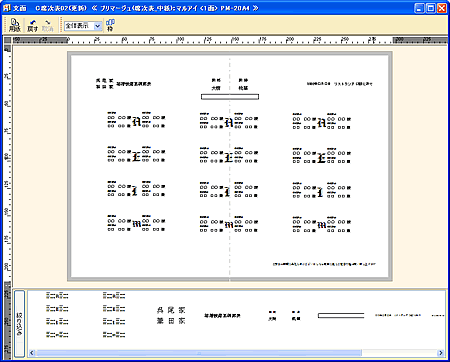Screen dimensions: 450x362
Task: Select table M in the middle column
Action: [x=229, y=224]
